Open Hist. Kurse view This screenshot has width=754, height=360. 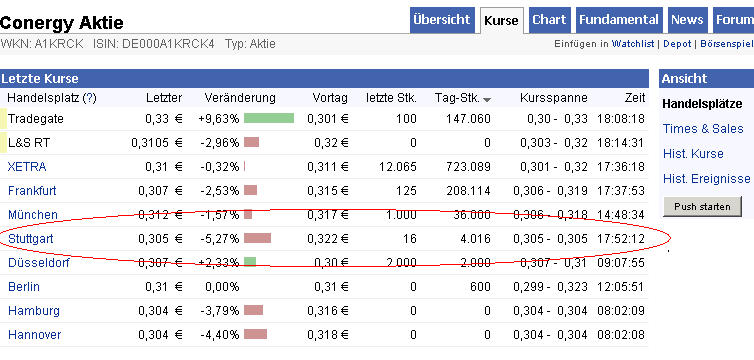pyautogui.click(x=693, y=154)
